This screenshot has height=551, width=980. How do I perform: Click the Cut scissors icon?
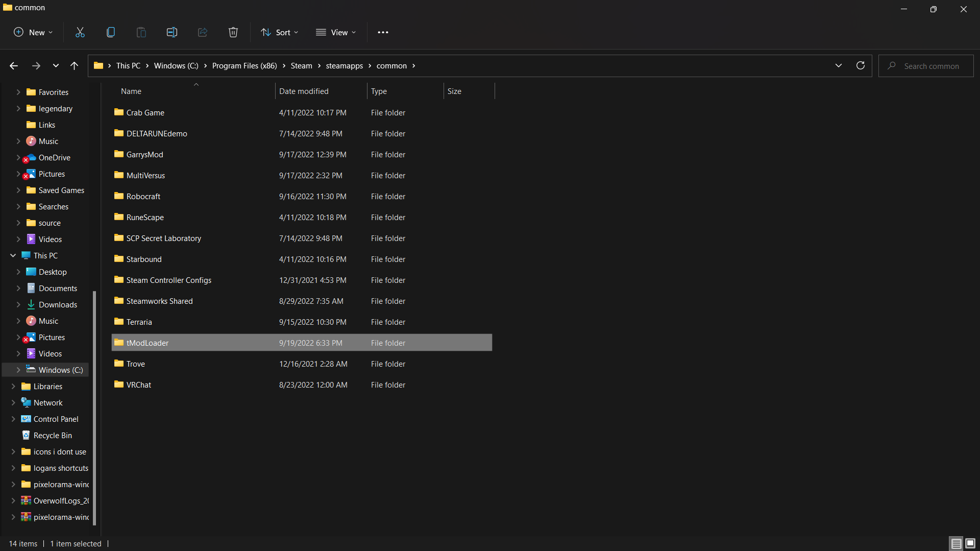click(x=80, y=32)
